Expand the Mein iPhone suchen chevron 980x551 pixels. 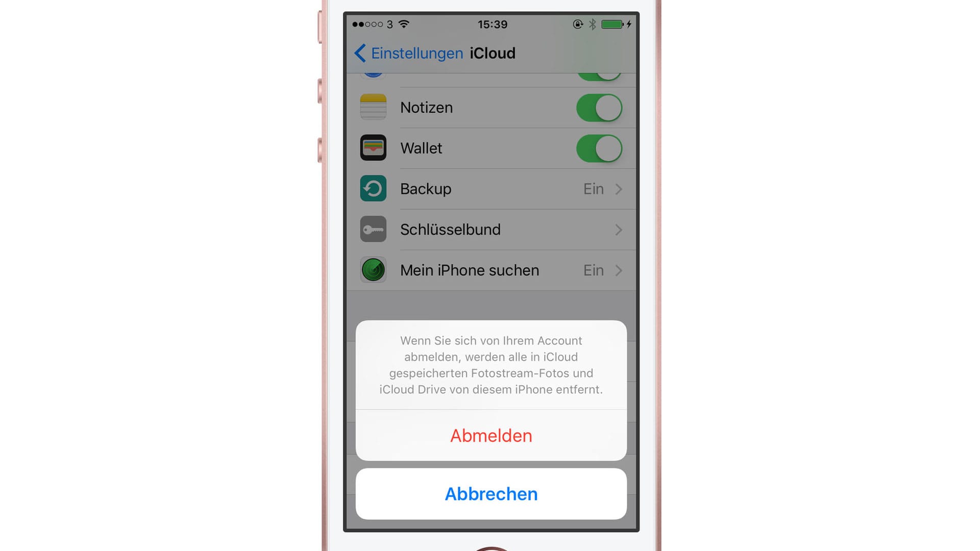(619, 269)
